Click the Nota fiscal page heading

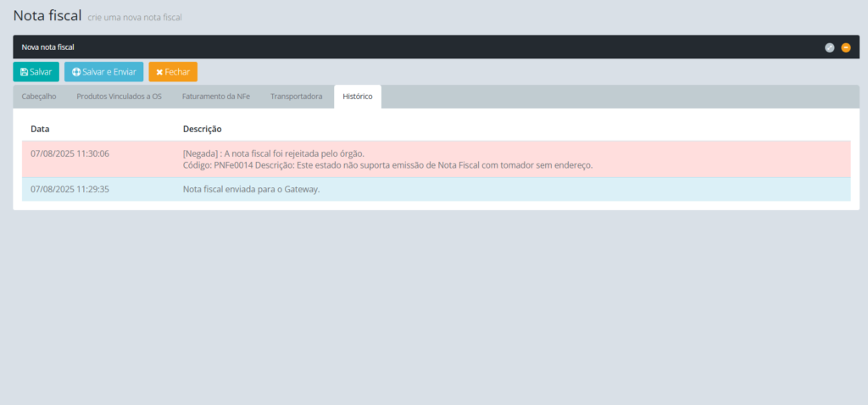(47, 15)
